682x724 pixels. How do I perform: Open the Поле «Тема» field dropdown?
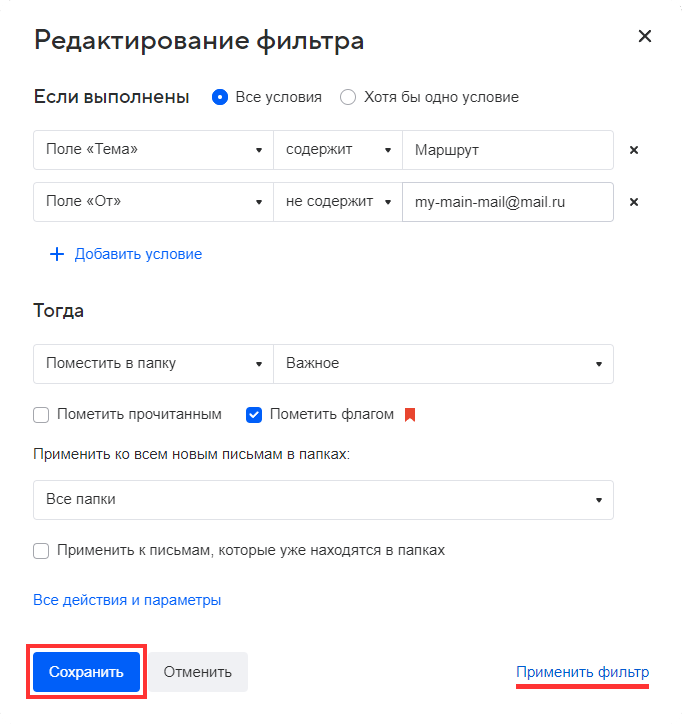[153, 150]
